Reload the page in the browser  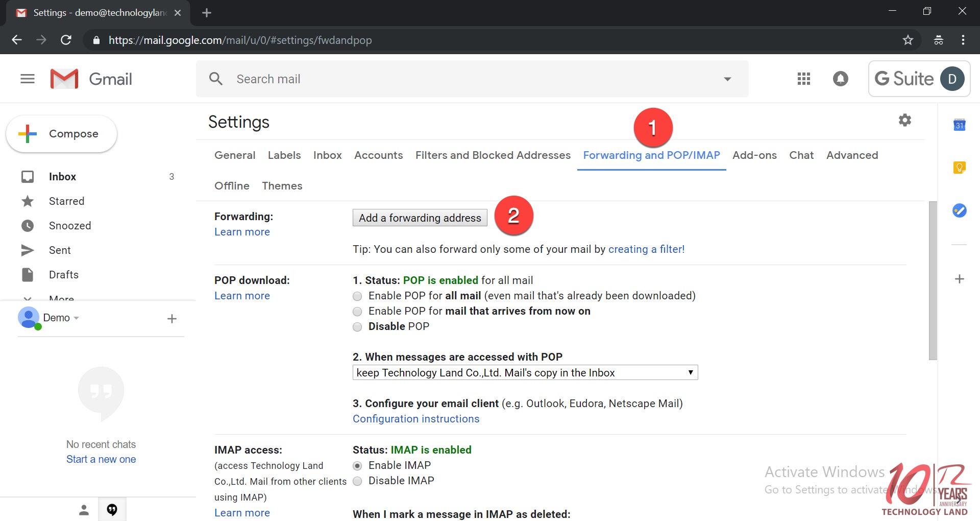pyautogui.click(x=66, y=40)
